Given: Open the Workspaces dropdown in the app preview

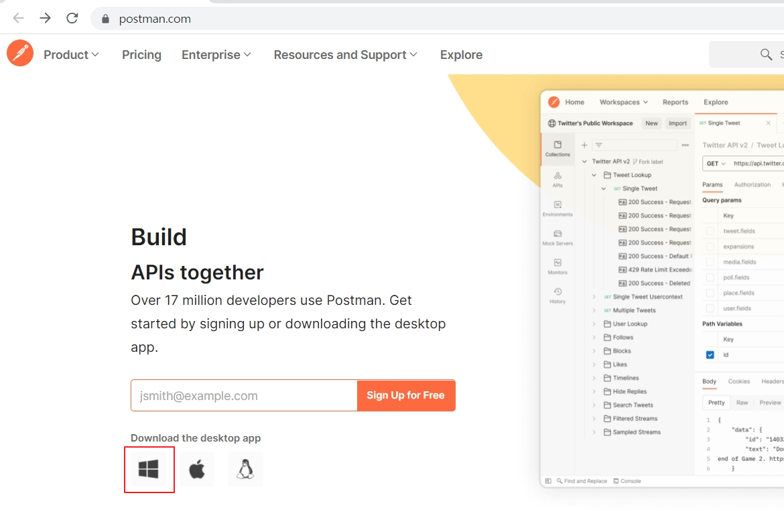Looking at the screenshot, I should (623, 102).
